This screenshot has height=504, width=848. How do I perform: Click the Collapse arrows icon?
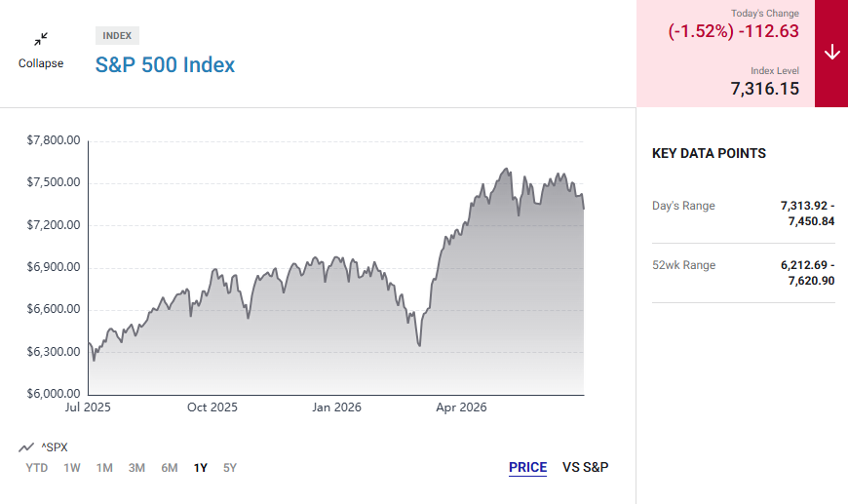tap(41, 39)
